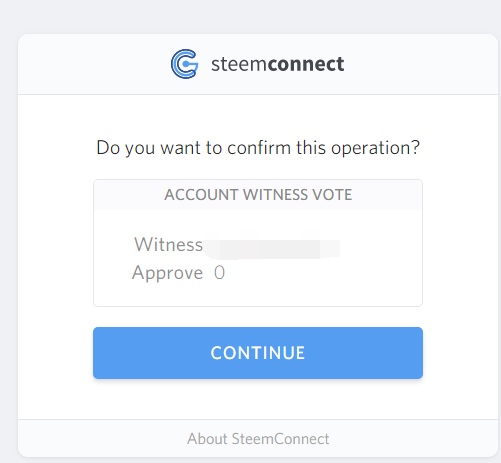Viewport: 501px width, 463px height.
Task: Click the SteemConnect circular logo icon
Action: pos(184,64)
